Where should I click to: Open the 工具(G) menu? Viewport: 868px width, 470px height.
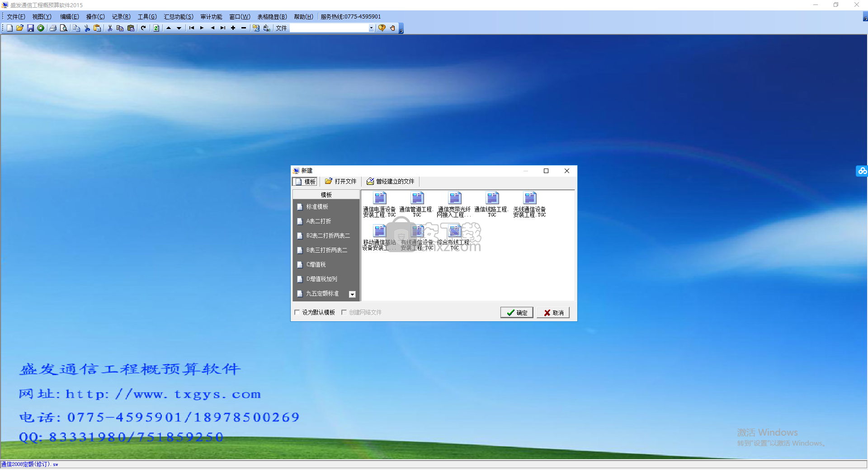pos(147,17)
